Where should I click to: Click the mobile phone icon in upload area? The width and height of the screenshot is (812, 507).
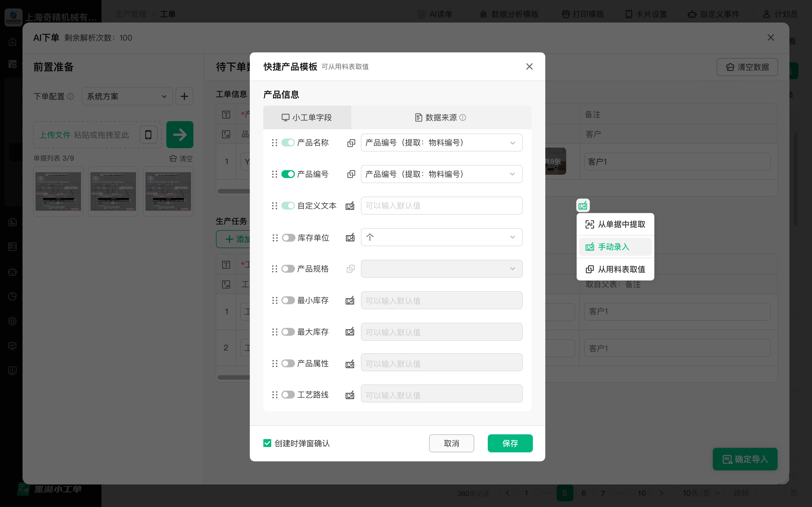148,134
